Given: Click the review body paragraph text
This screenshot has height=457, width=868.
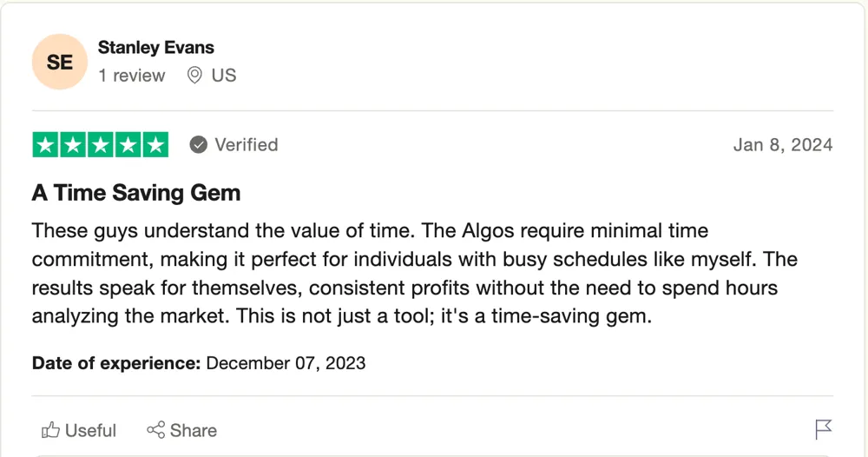Looking at the screenshot, I should click(x=415, y=273).
